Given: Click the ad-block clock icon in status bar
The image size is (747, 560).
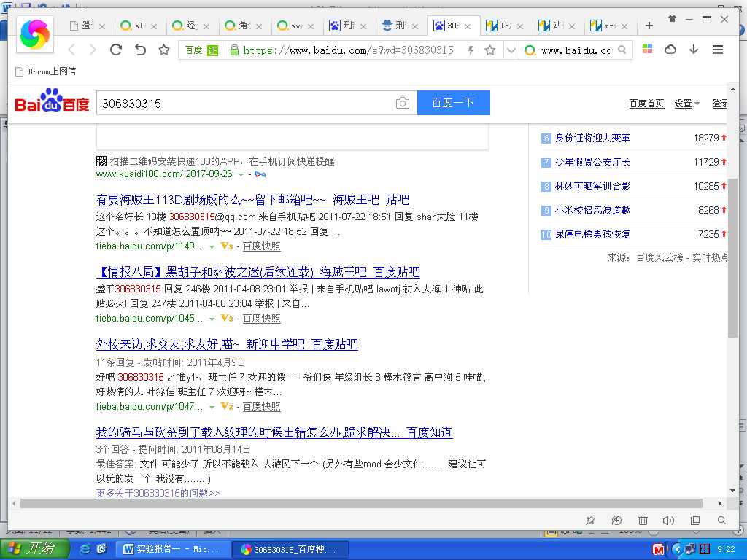Looking at the screenshot, I should [616, 520].
